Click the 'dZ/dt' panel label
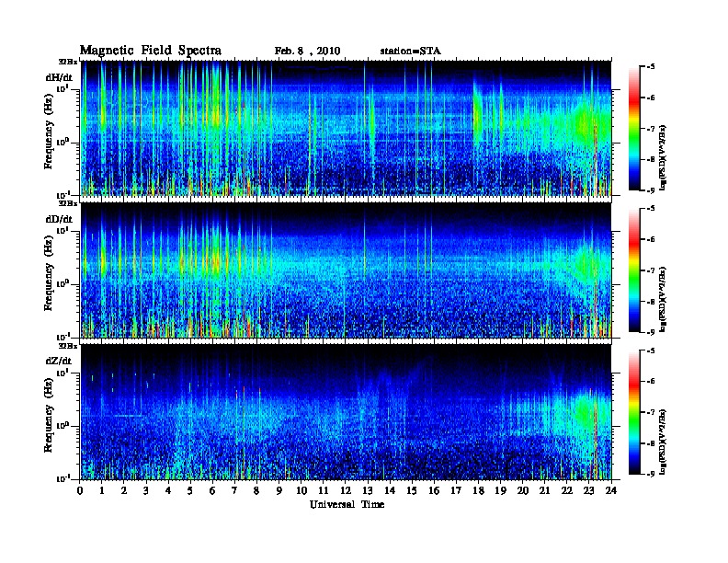This screenshot has width=728, height=563. (59, 361)
